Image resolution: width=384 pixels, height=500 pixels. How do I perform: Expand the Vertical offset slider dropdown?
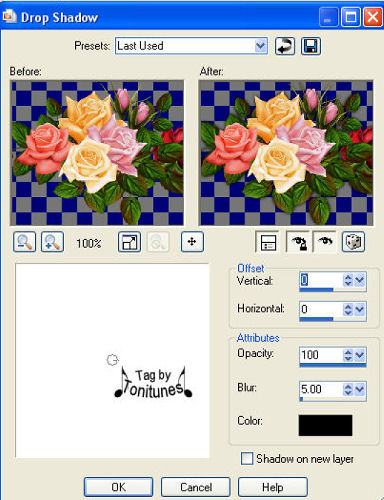pos(359,280)
